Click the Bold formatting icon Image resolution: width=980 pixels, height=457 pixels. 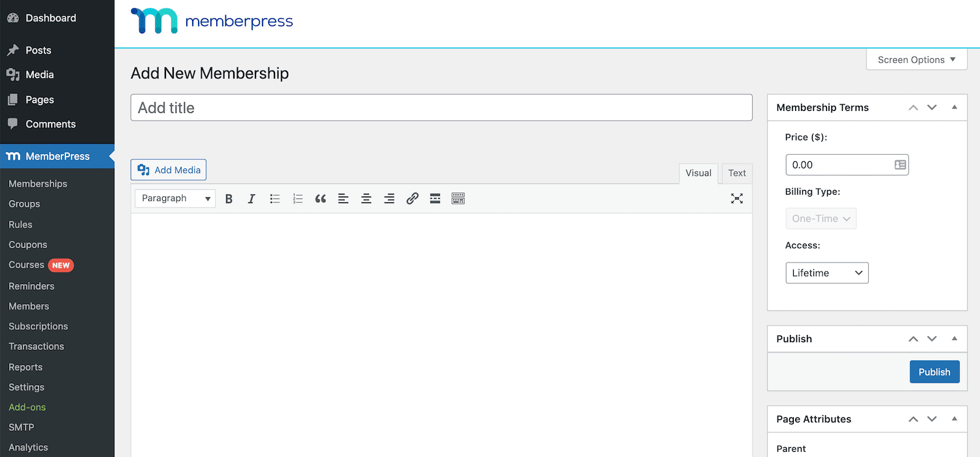click(x=229, y=199)
